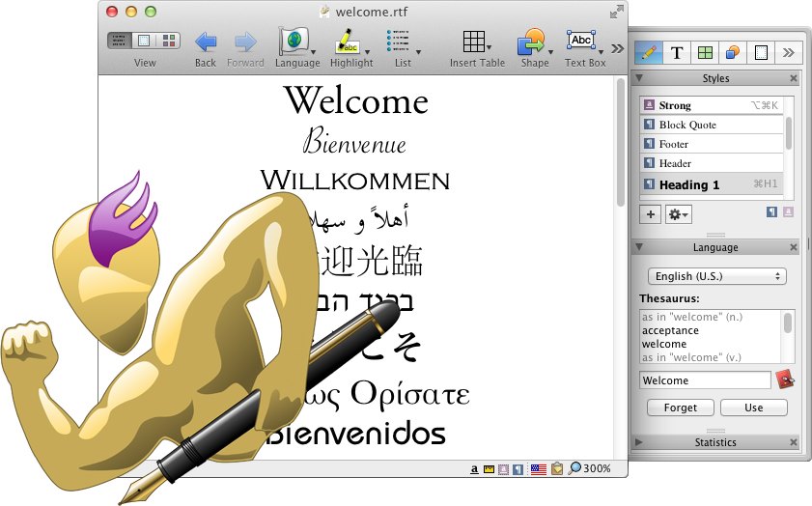The width and height of the screenshot is (812, 506).
Task: Toggle the third view mode segment
Action: (170, 41)
